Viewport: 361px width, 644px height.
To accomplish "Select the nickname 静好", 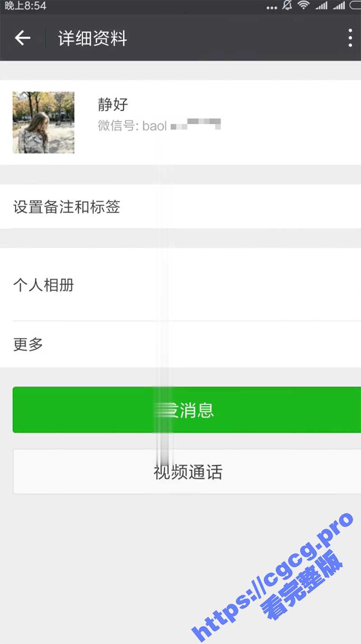I will click(113, 105).
